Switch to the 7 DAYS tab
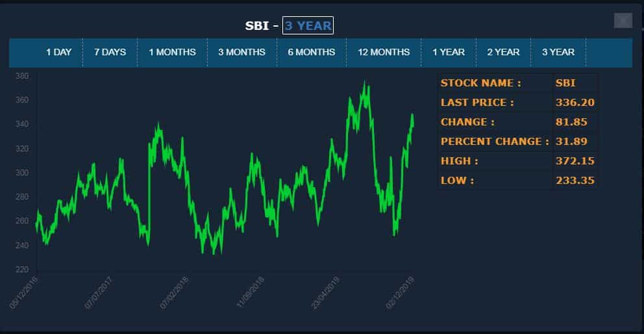The height and width of the screenshot is (334, 644). point(110,52)
